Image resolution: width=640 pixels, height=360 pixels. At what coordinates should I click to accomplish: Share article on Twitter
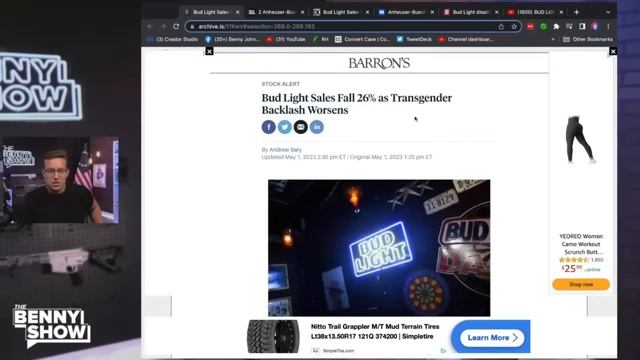point(284,127)
